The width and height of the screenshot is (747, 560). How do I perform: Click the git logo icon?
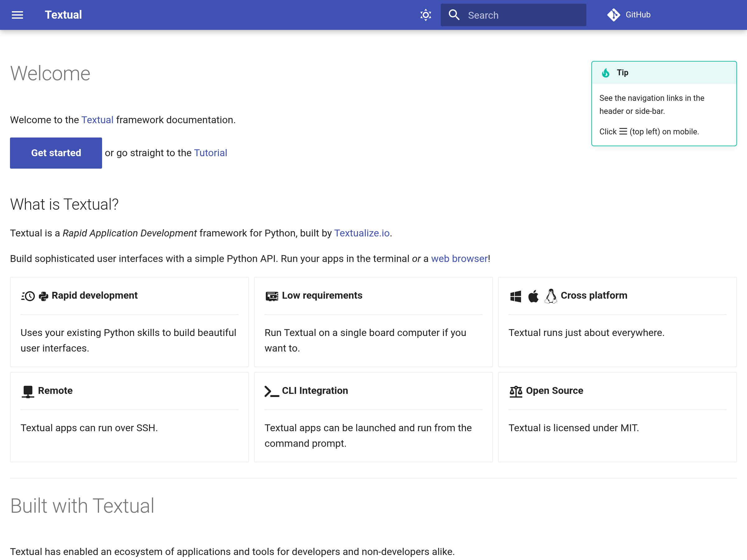click(x=613, y=15)
